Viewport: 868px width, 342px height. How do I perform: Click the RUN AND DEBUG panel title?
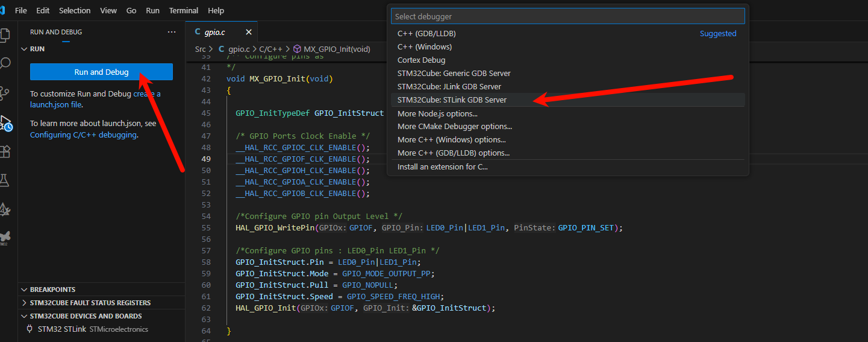[56, 32]
